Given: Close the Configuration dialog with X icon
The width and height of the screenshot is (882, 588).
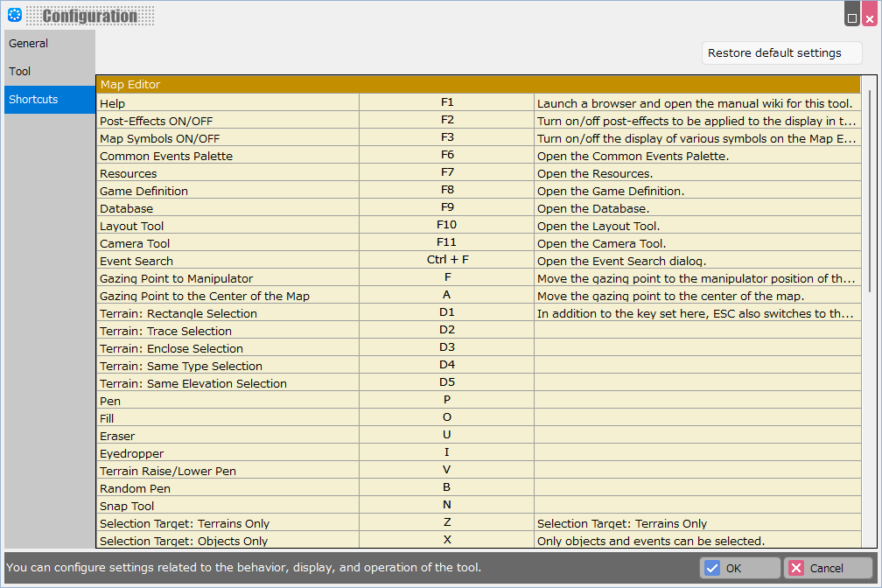Looking at the screenshot, I should click(869, 17).
